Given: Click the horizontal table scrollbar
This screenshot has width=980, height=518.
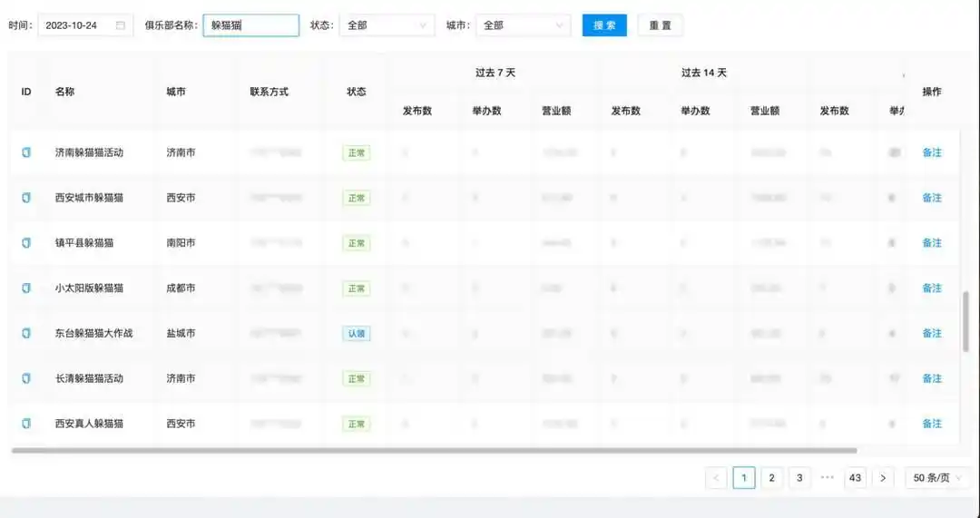Looking at the screenshot, I should tap(434, 450).
